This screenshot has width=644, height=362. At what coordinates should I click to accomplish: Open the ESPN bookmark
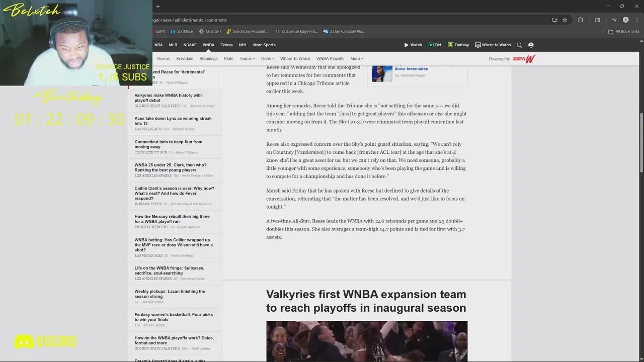click(159, 31)
